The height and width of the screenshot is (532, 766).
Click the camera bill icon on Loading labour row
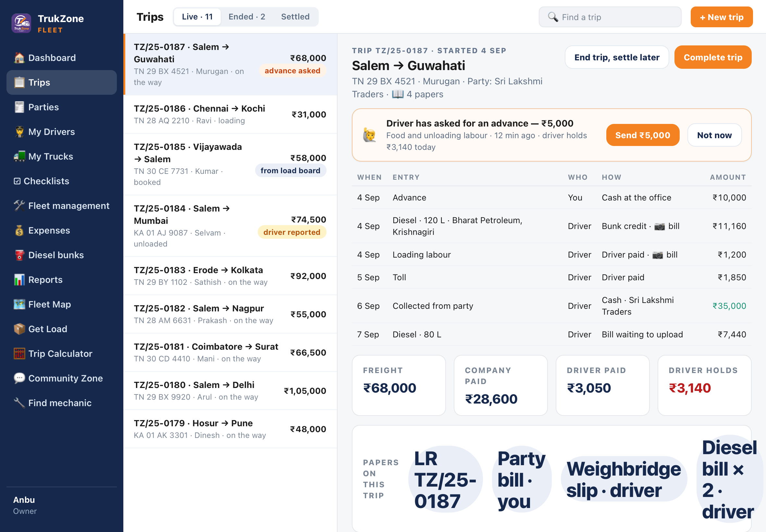[x=657, y=255]
